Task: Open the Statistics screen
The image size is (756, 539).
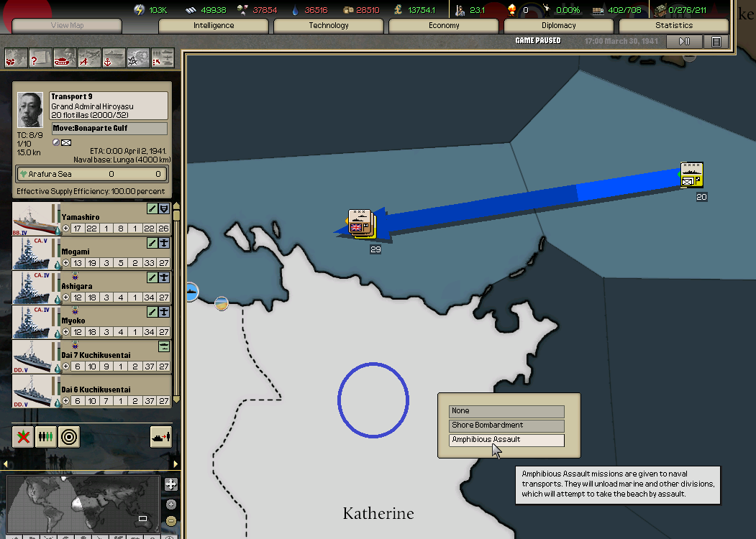Action: 674,26
